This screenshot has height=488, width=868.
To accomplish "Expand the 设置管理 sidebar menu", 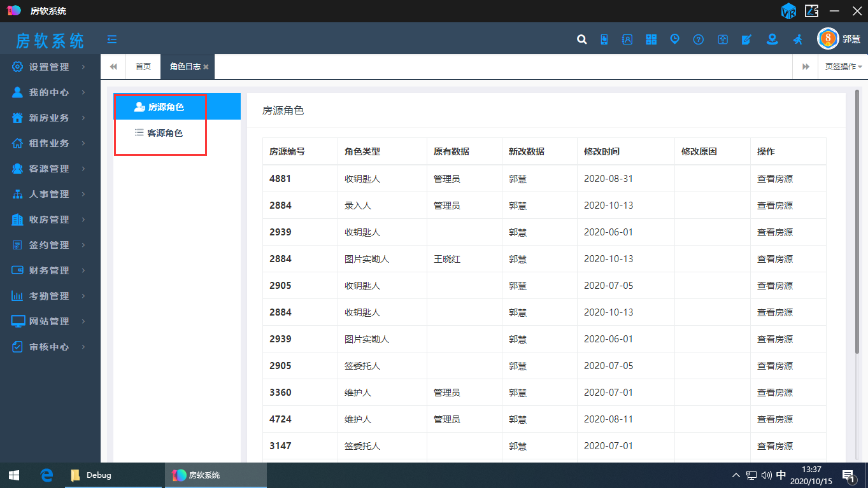I will pyautogui.click(x=50, y=67).
